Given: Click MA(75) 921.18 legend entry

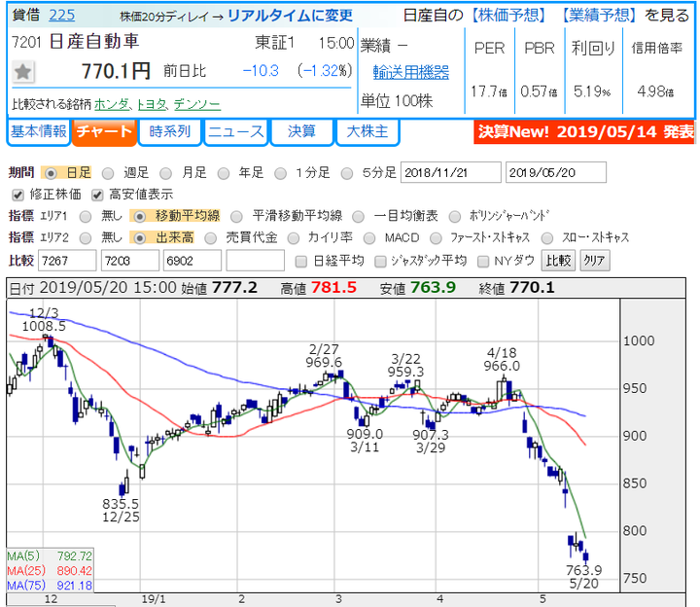Looking at the screenshot, I should [x=50, y=586].
